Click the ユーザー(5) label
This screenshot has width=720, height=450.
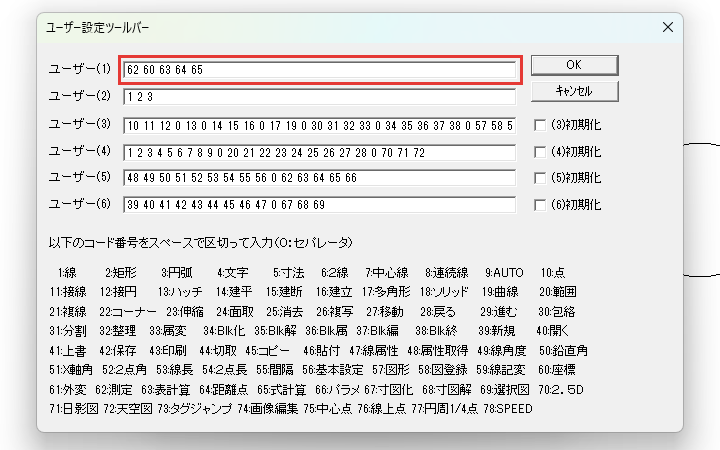pyautogui.click(x=80, y=177)
